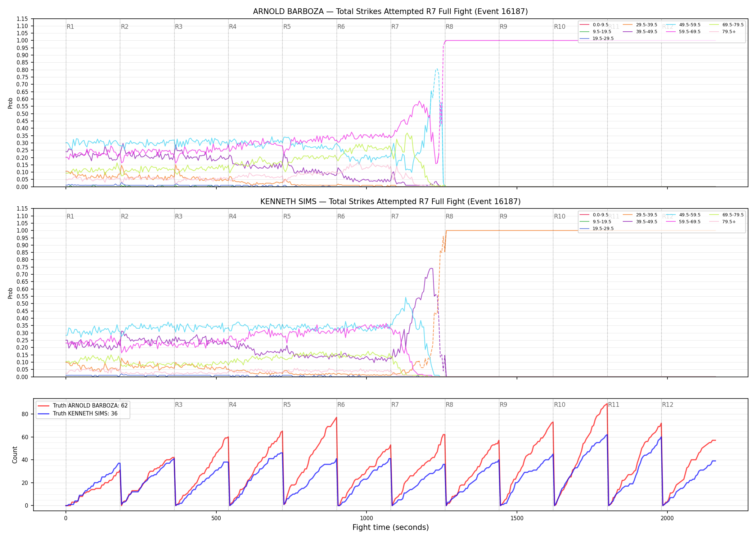756x540 pixels.
Task: Click the 'Fight time (seconds)' axis label
Action: coord(391,527)
